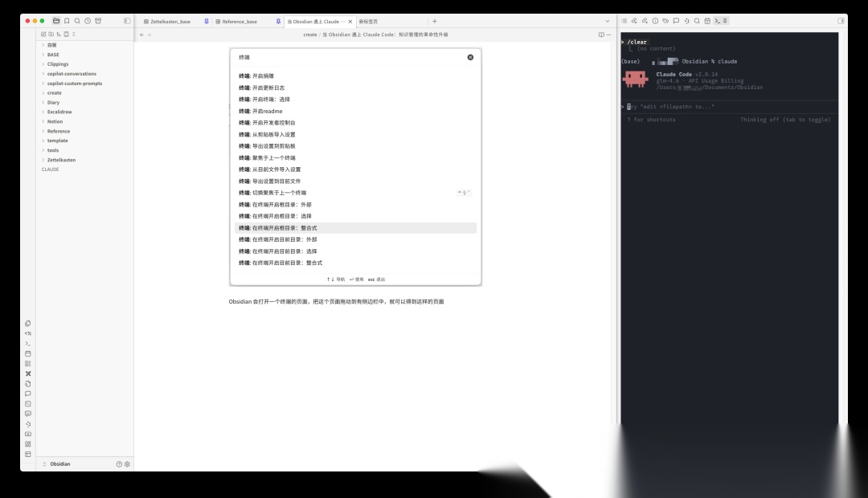Run command 终端: 开启readme
868x498 pixels.
[355, 111]
